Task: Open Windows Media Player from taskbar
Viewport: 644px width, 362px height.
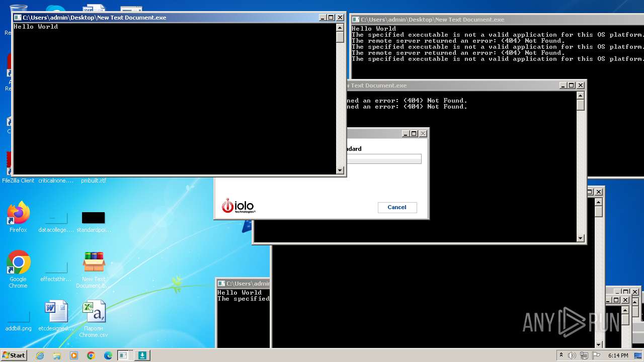Action: 74,355
